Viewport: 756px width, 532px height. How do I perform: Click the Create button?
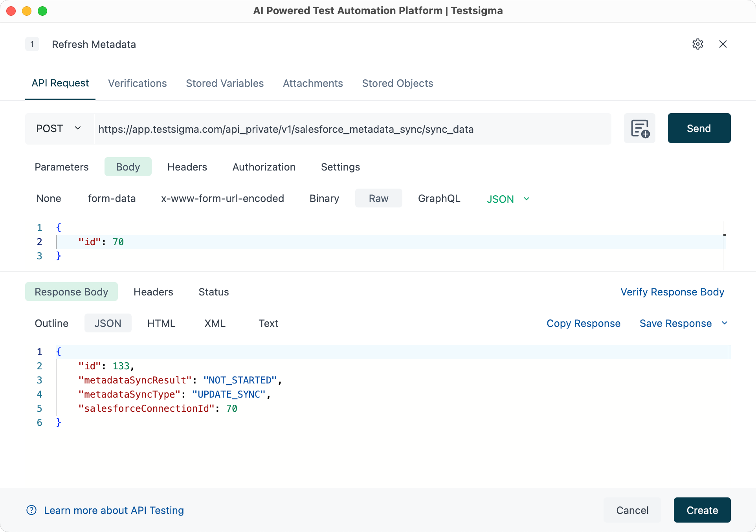[702, 510]
